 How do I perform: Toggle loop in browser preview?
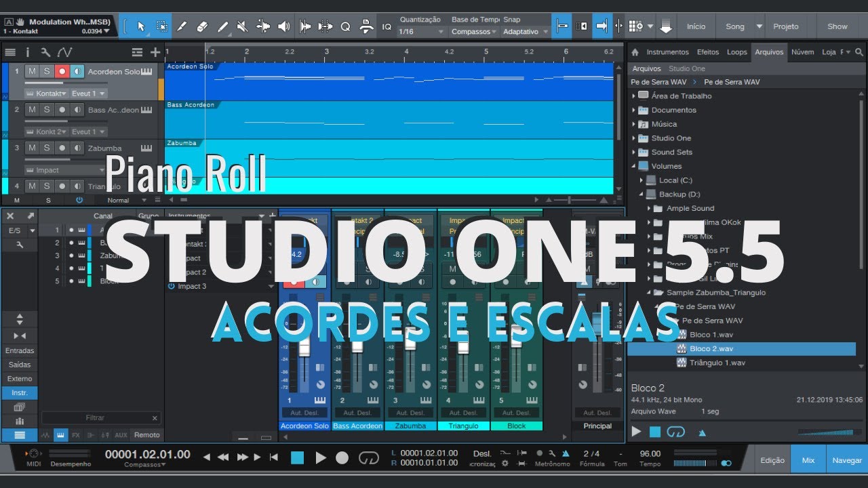(x=676, y=432)
